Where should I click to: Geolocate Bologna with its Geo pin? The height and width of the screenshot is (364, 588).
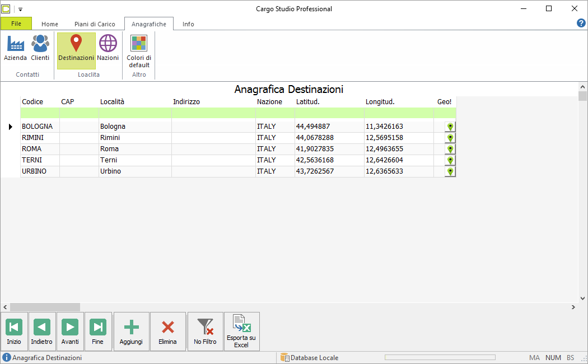pos(450,127)
